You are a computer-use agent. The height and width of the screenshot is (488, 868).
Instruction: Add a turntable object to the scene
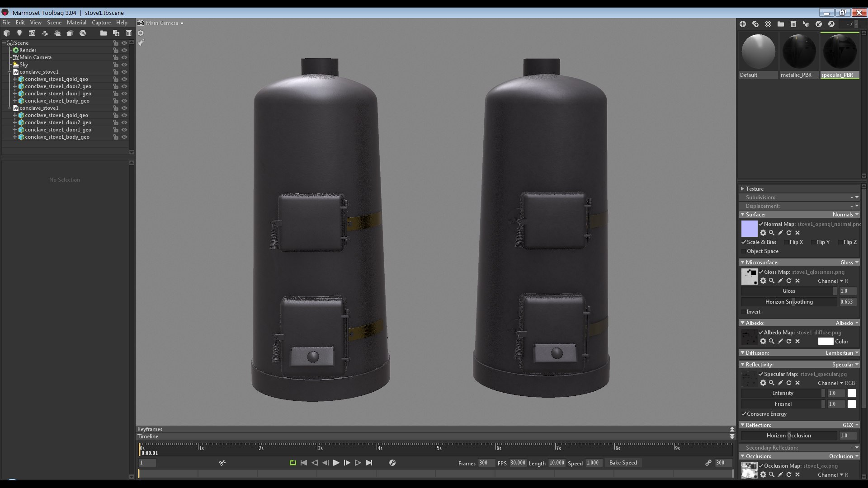[83, 33]
